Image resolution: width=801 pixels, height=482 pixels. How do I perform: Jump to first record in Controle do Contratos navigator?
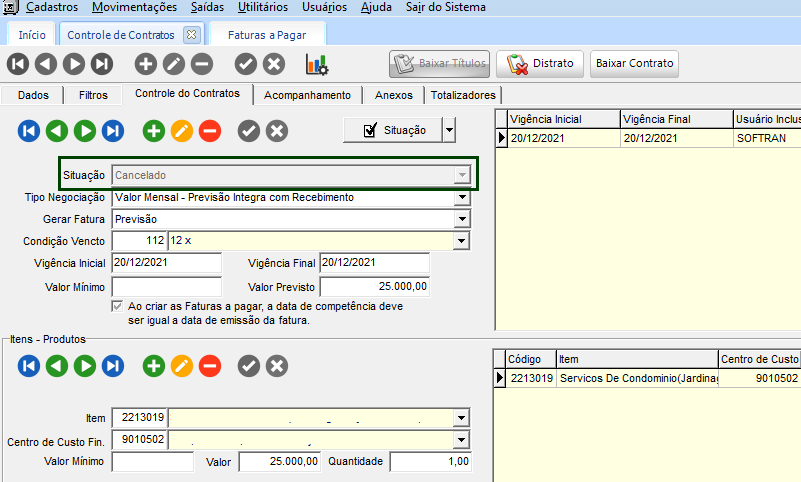click(x=29, y=131)
